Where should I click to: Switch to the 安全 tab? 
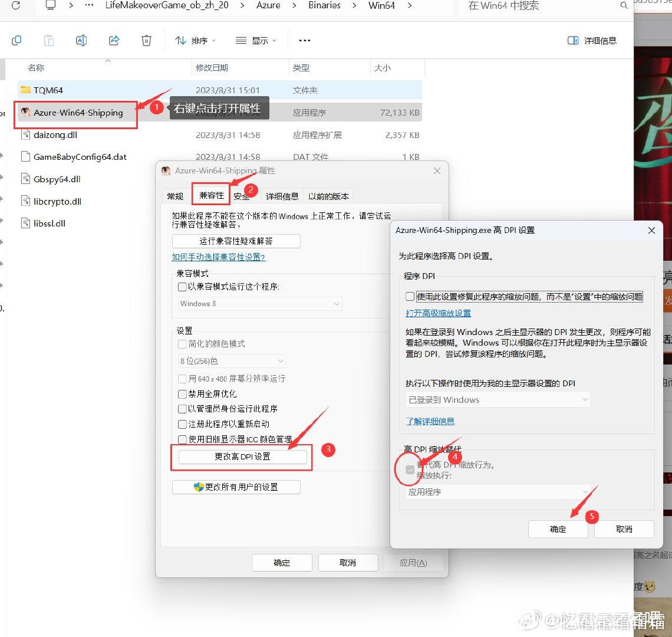point(241,196)
